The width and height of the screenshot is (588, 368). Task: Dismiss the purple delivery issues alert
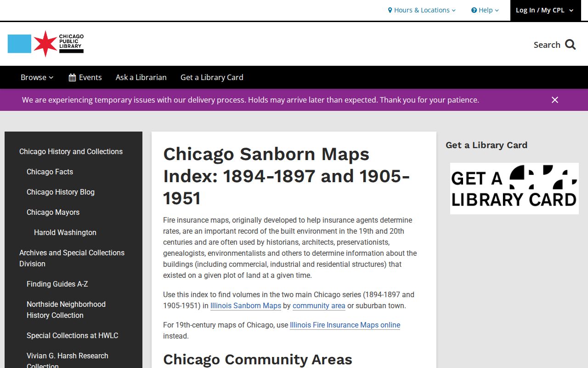pos(555,100)
